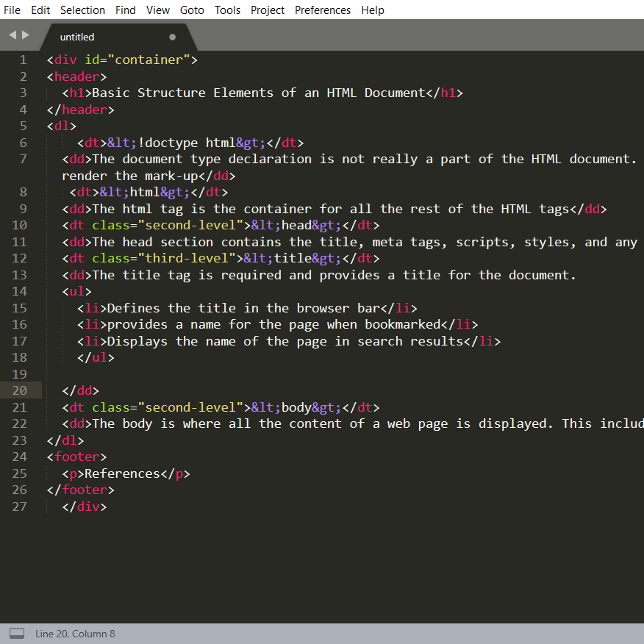Click line number 20 in the gutter
The width and height of the screenshot is (644, 644).
[x=19, y=390]
